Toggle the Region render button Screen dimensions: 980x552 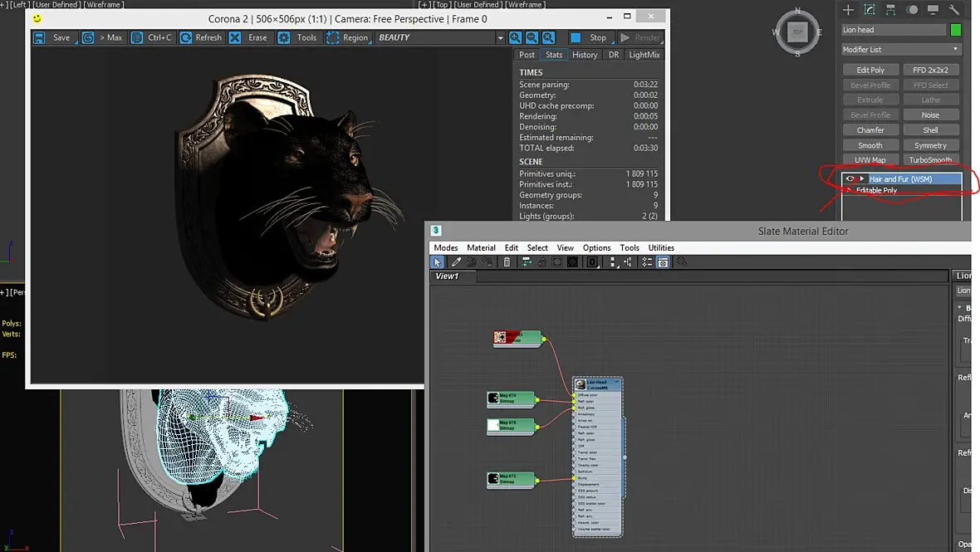point(348,37)
